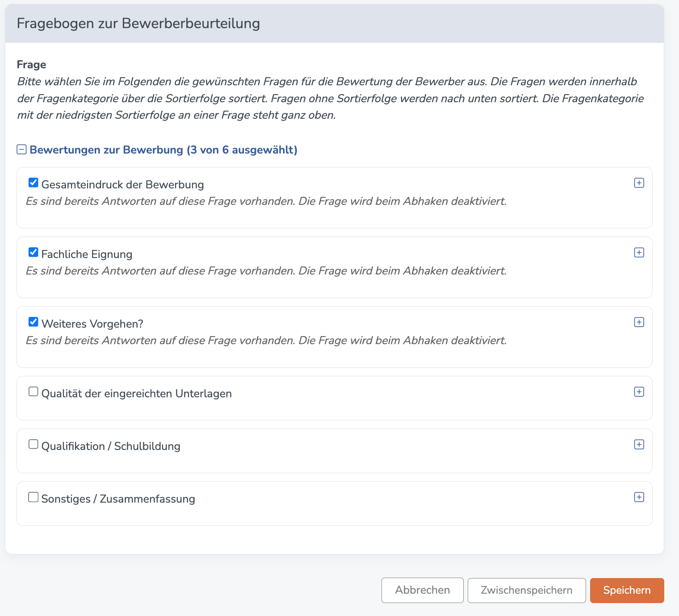Select the Weiteres Vorgehen? label
Image resolution: width=679 pixels, height=616 pixels.
(92, 324)
